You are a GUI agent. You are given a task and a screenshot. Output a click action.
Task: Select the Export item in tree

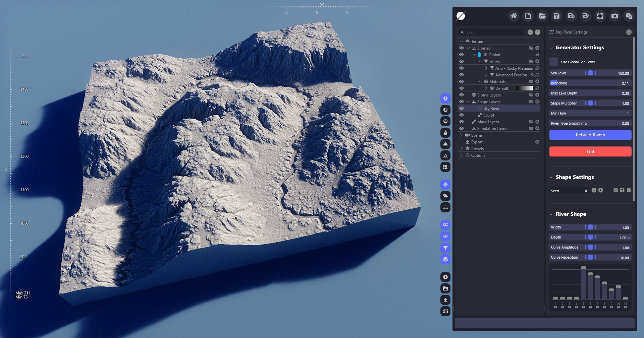point(477,142)
